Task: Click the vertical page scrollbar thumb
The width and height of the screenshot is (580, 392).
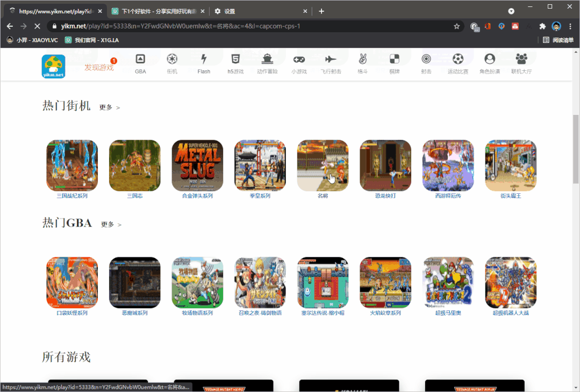Action: [x=576, y=149]
